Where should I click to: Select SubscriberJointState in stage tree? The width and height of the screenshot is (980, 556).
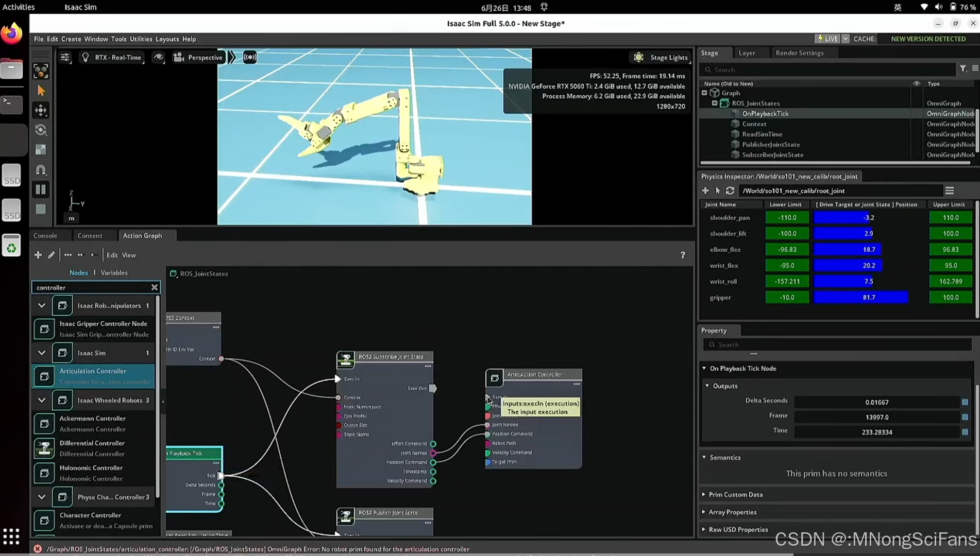click(x=772, y=155)
